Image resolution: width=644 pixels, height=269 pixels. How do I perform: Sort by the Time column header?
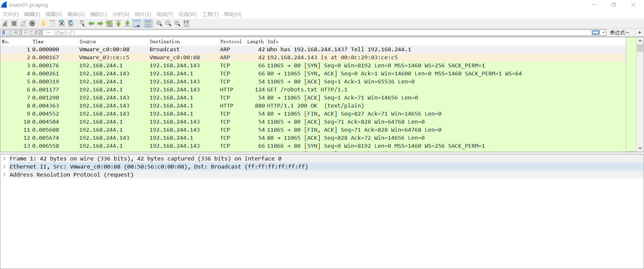54,42
